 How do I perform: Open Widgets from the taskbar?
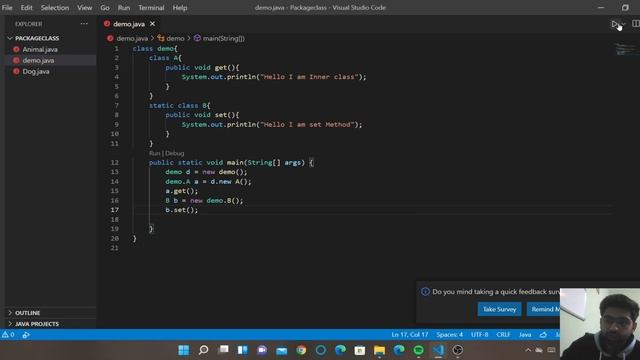click(x=242, y=350)
